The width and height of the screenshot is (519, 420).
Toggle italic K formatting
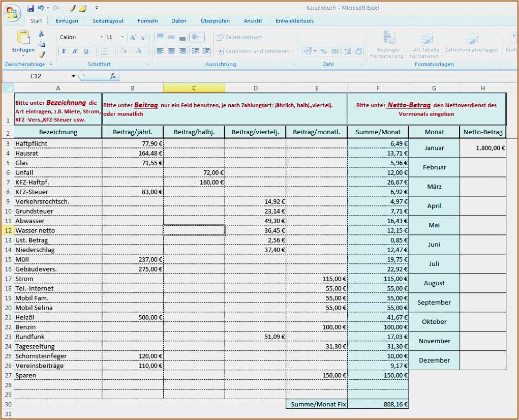pos(75,51)
